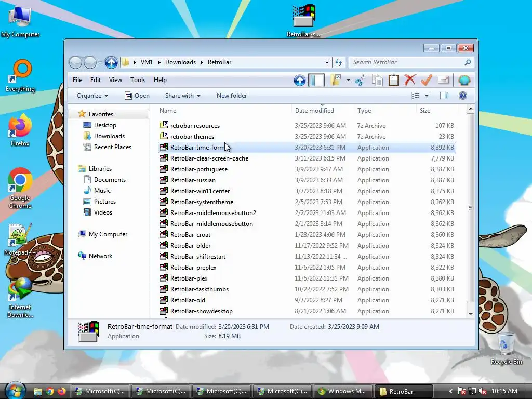The width and height of the screenshot is (532, 399).
Task: Click the New folder button
Action: 232,96
